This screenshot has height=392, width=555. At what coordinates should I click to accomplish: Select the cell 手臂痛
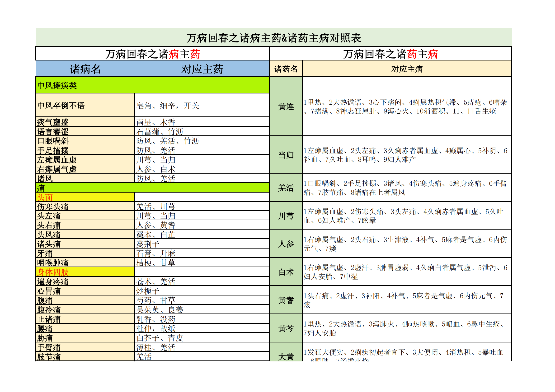click(x=85, y=347)
